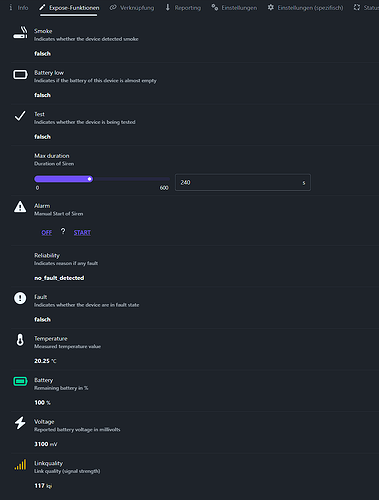Click the Smoke value falsch
This screenshot has height=500, width=379.
(42, 53)
